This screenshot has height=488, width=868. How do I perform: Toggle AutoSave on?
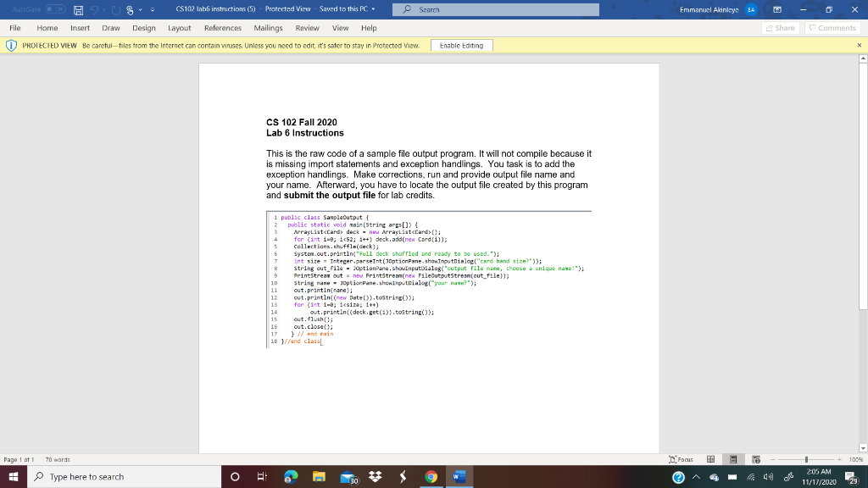(x=55, y=9)
